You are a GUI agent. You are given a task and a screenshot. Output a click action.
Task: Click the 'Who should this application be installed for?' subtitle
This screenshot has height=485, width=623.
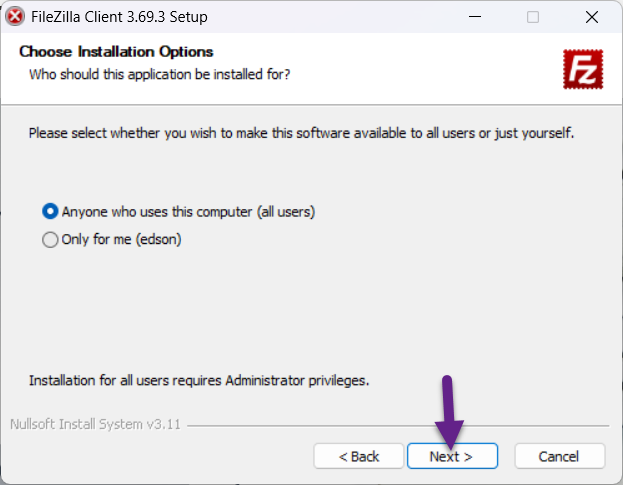160,74
